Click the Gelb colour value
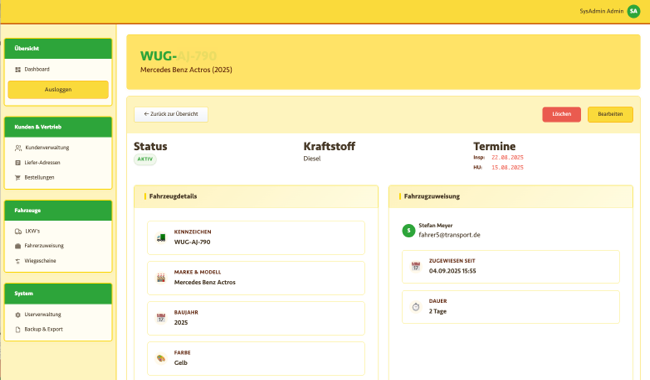Image resolution: width=650 pixels, height=380 pixels. click(x=181, y=363)
